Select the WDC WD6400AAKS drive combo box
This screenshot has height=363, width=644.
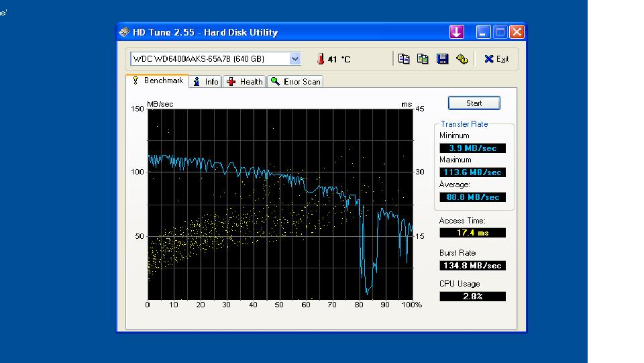(x=215, y=59)
